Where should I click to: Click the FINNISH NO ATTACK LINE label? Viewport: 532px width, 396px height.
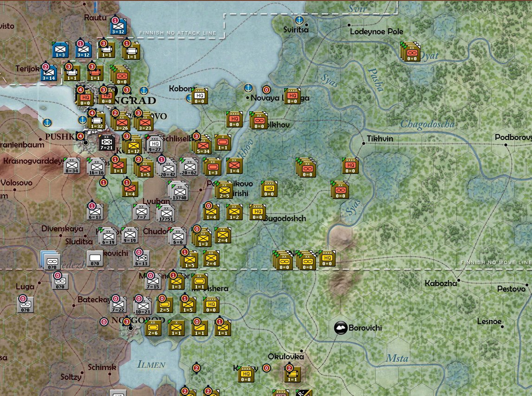[178, 33]
